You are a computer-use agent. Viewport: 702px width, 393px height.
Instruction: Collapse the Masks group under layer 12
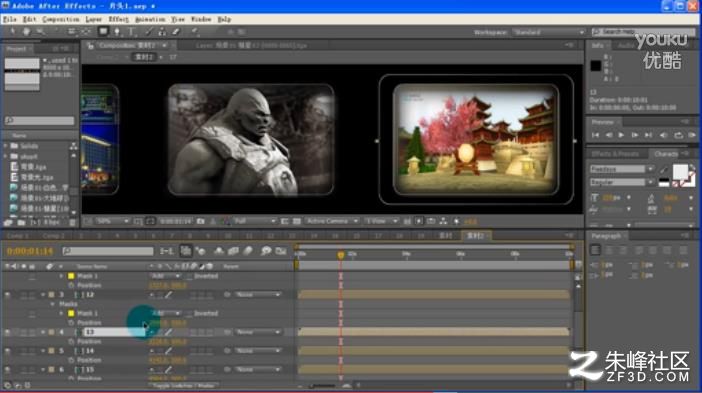52,304
